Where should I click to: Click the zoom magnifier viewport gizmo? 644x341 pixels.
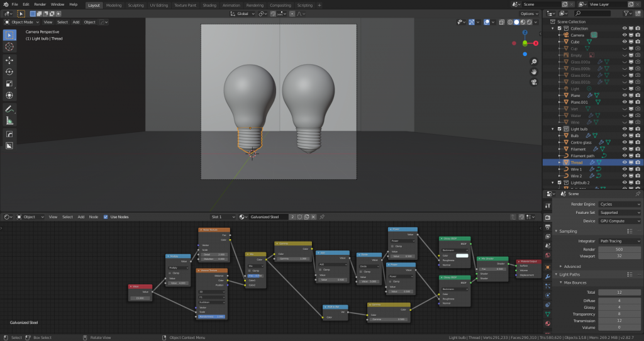534,62
